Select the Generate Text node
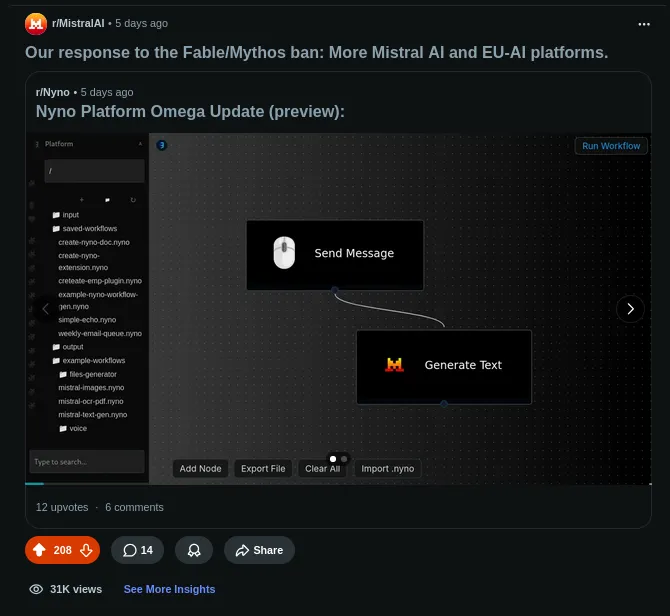Viewport: 670px width, 616px height. tap(444, 367)
